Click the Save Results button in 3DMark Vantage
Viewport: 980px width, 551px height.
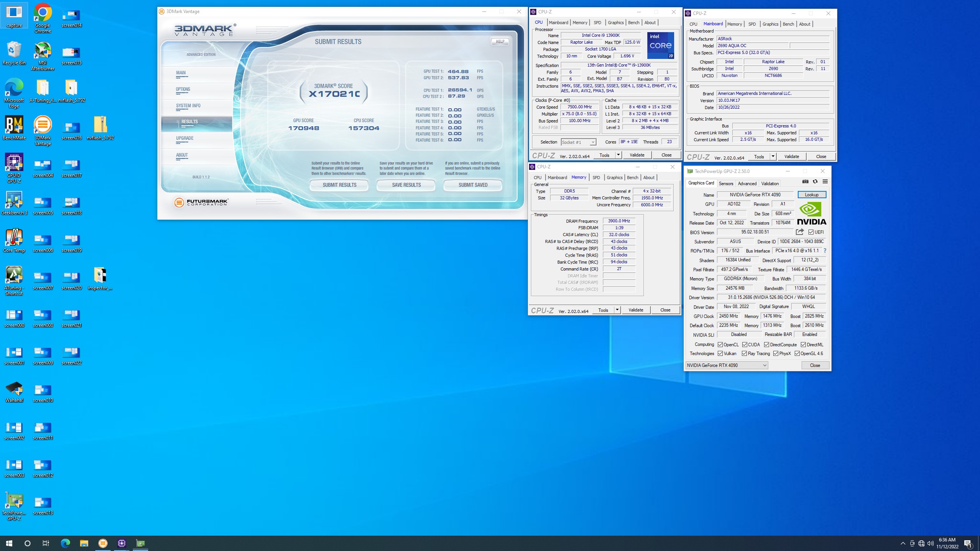(x=406, y=185)
